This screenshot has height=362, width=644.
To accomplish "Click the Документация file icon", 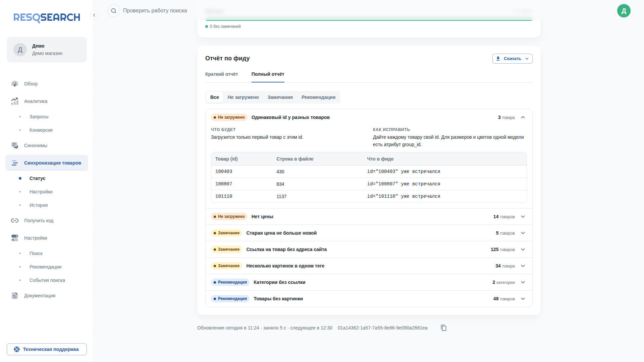I will pos(15,296).
